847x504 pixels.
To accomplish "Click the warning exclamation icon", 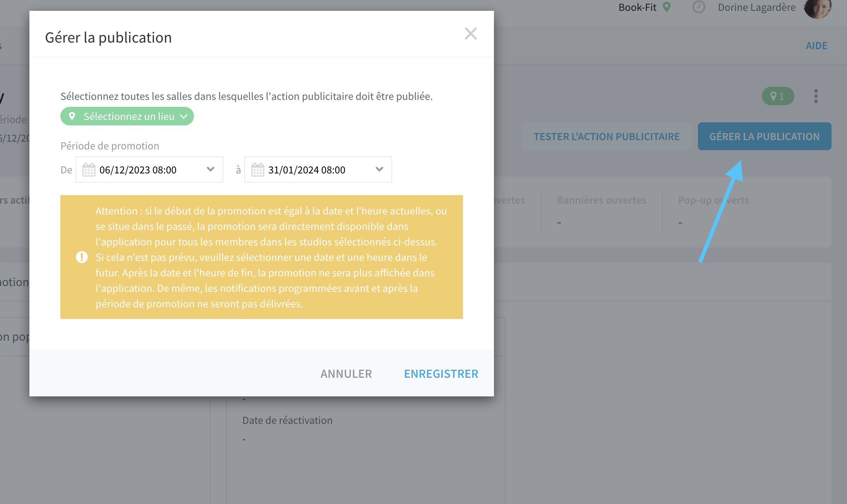I will tap(82, 257).
